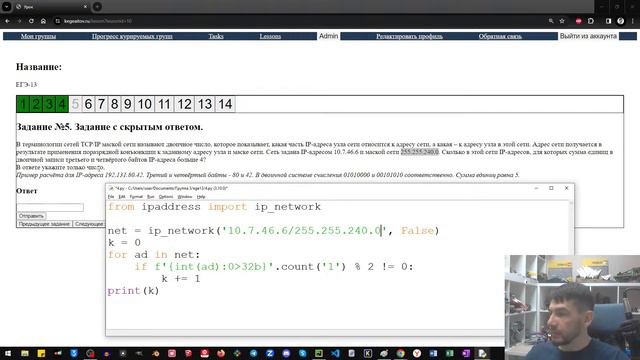Open the red adblock extension icon
This screenshot has width=640, height=360.
pos(578,21)
